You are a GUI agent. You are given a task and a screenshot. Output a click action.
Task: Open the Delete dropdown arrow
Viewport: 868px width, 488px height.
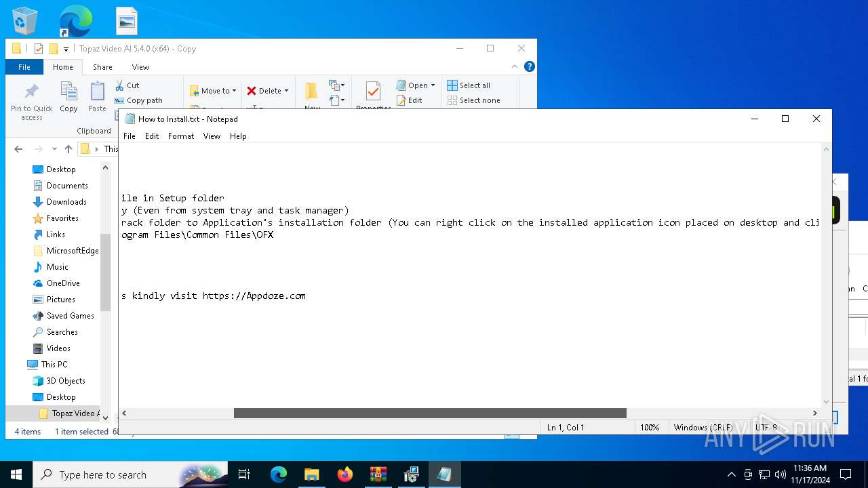click(x=286, y=91)
